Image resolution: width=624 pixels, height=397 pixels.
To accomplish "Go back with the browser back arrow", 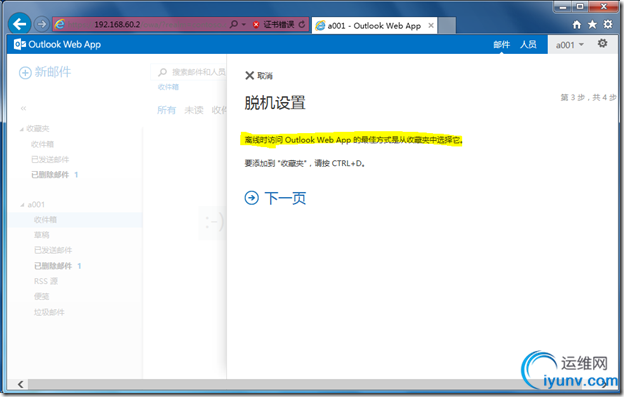I will [20, 24].
